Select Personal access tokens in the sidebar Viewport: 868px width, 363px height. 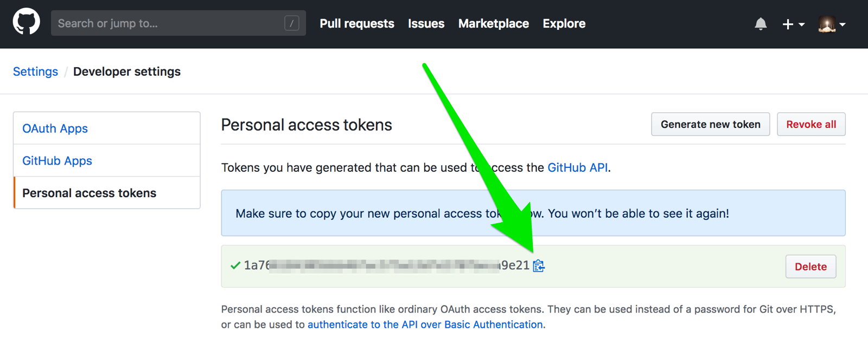(x=89, y=192)
